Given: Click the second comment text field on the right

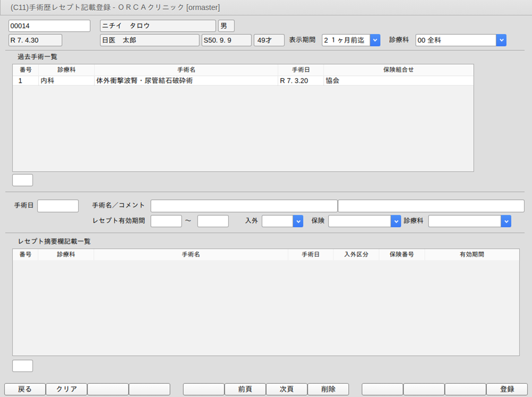Looking at the screenshot, I should [431, 206].
